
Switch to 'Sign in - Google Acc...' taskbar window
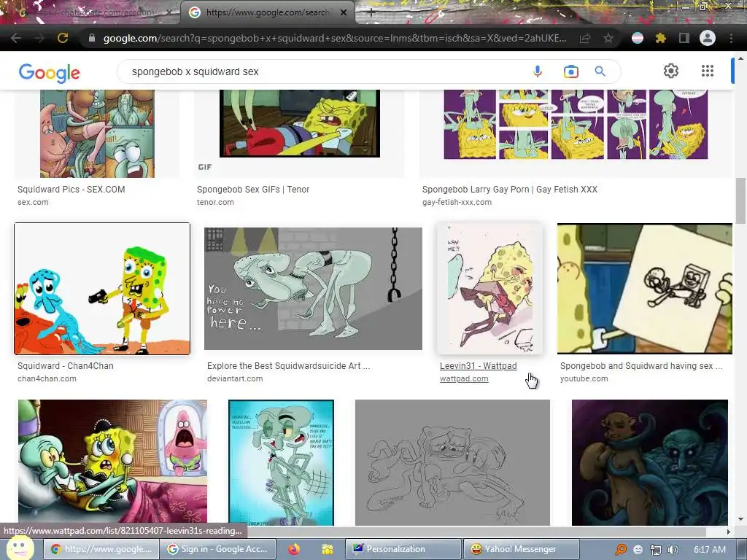coord(219,549)
